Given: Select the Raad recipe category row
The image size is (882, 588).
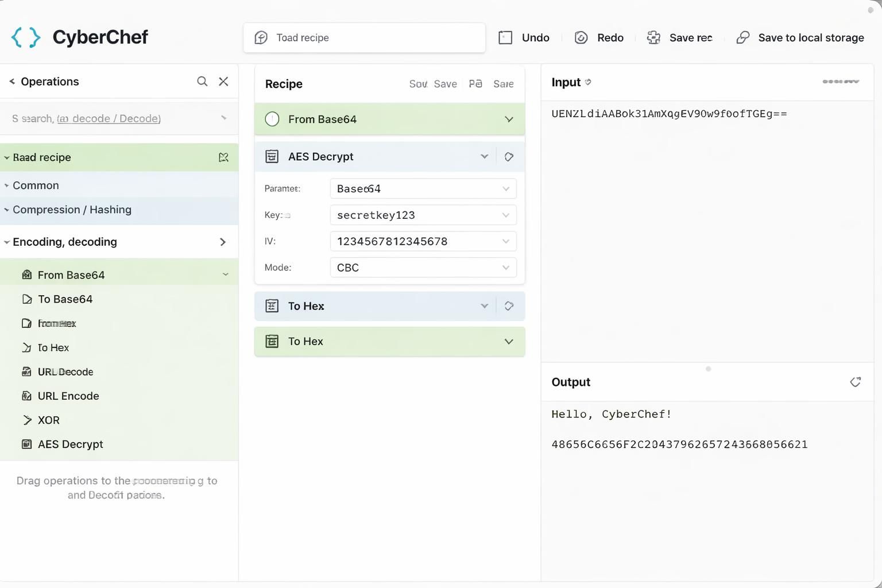Looking at the screenshot, I should click(119, 157).
